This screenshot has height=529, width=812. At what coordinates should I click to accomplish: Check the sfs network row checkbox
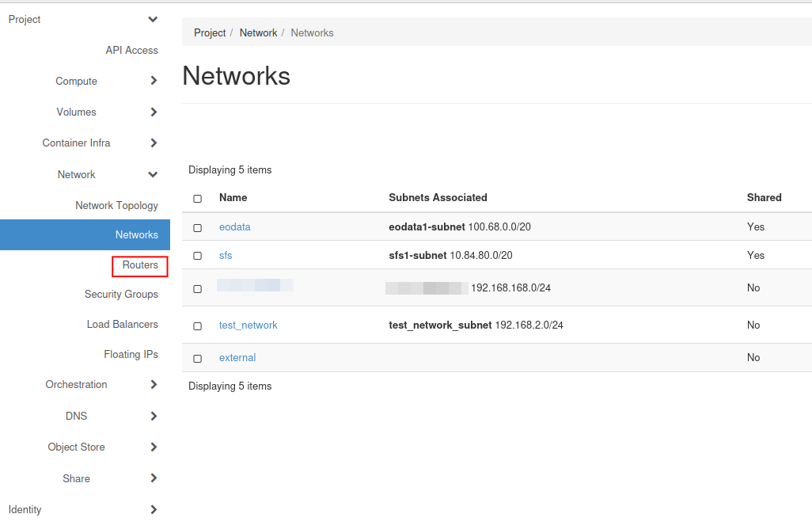point(198,257)
